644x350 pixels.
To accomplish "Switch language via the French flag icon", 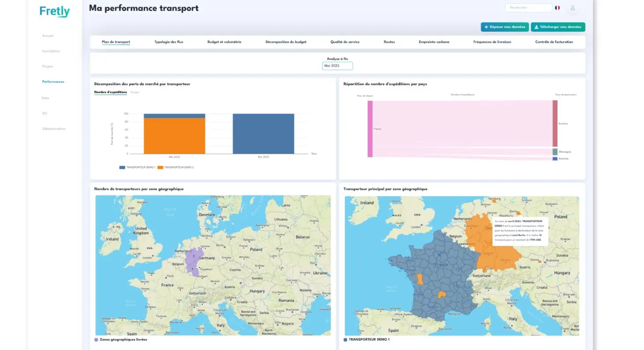I will click(558, 8).
